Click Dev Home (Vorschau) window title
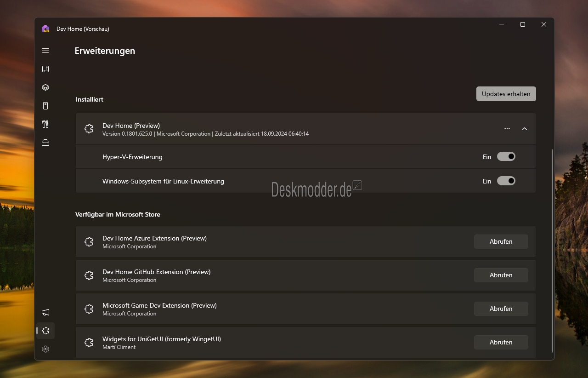The width and height of the screenshot is (588, 378). coord(83,29)
